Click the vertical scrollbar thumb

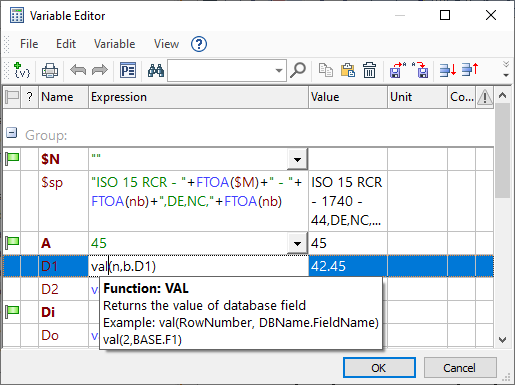click(x=503, y=151)
